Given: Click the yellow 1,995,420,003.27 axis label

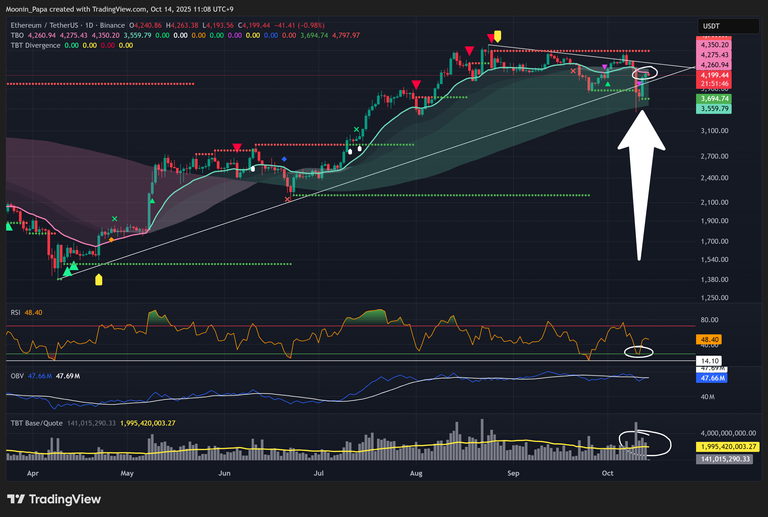Looking at the screenshot, I should click(x=727, y=446).
